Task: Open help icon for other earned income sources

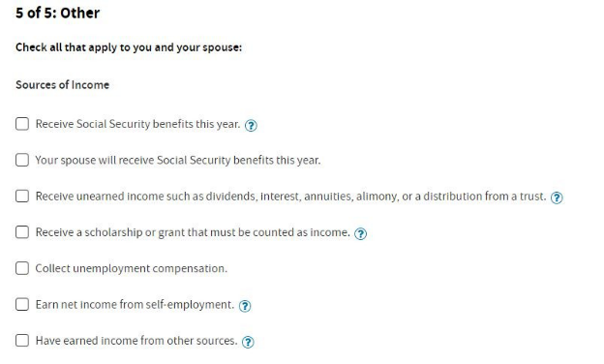Action: pos(248,342)
